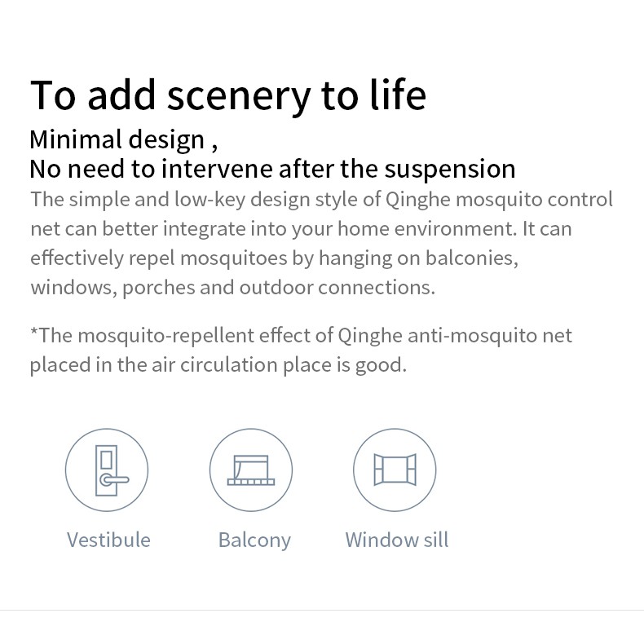Click the Vestibule text label
The width and height of the screenshot is (644, 644).
(x=108, y=540)
